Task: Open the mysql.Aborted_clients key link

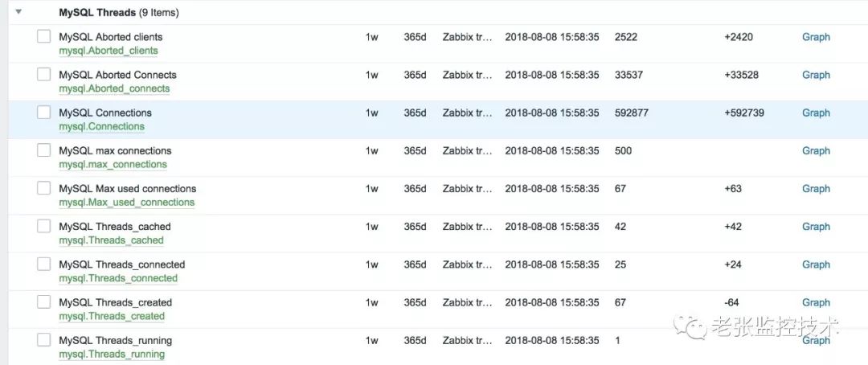Action: 108,51
